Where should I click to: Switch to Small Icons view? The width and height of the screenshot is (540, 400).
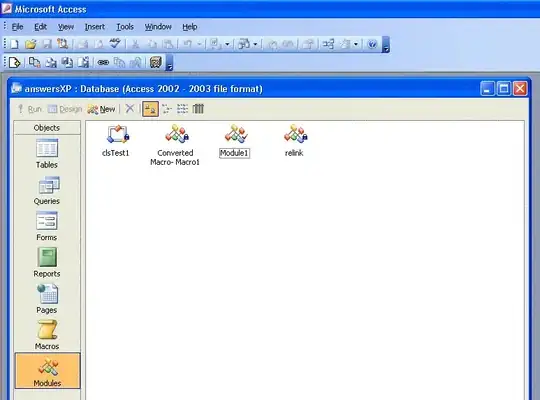point(167,109)
